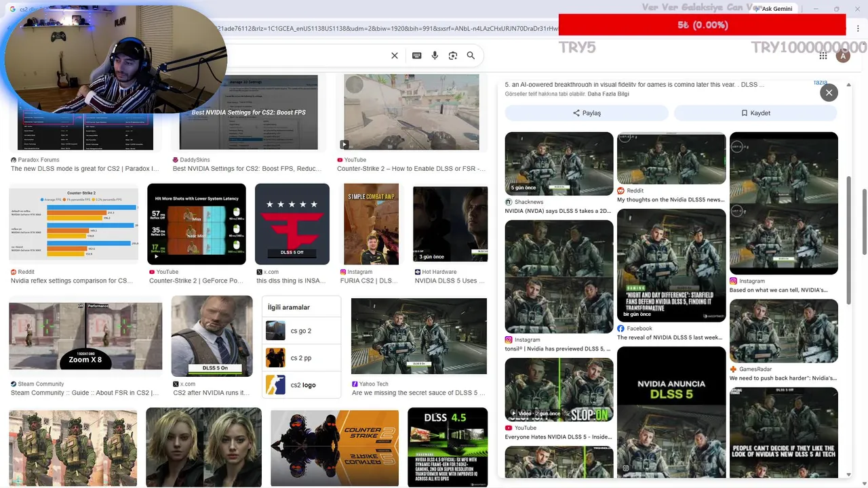Open the System Latency video thumbnail
Screen dimensions: 868x488
click(x=197, y=224)
